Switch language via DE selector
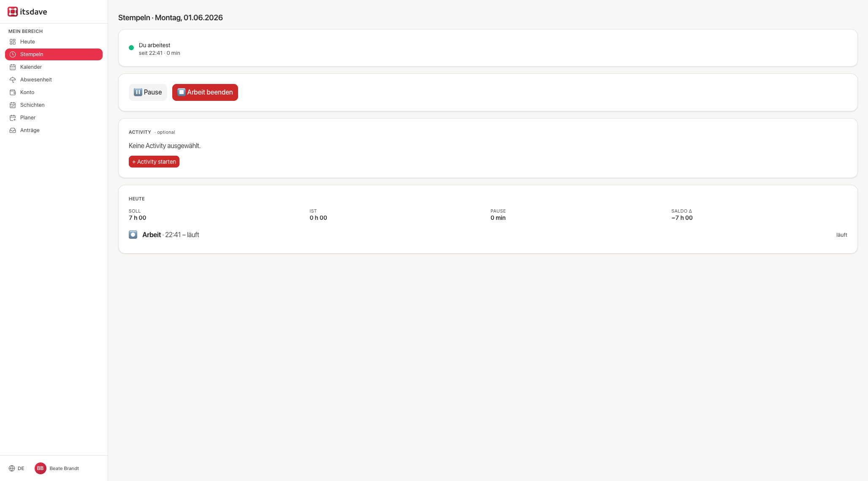This screenshot has width=868, height=481. coord(16,468)
